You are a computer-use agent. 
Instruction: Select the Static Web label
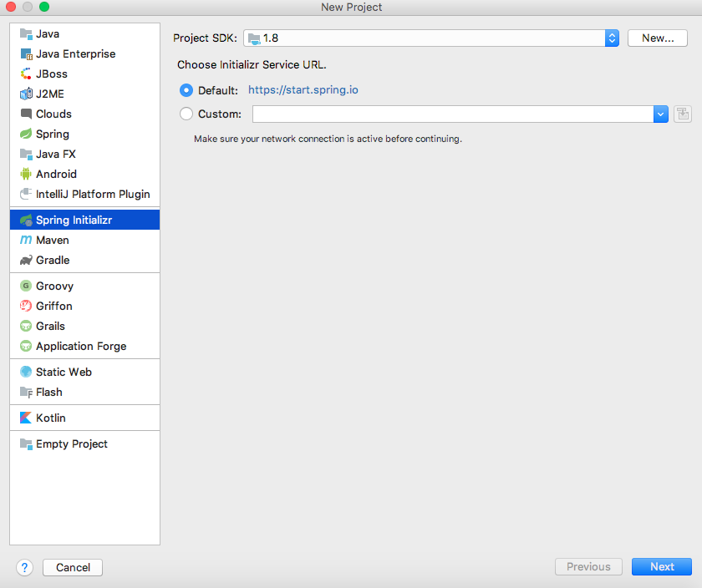coord(64,372)
